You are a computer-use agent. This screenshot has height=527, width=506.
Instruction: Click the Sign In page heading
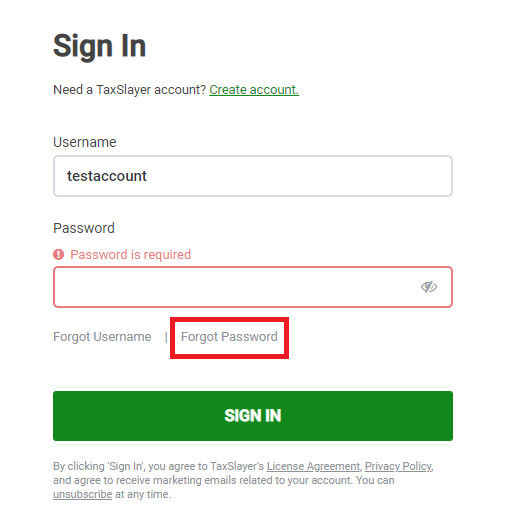99,46
